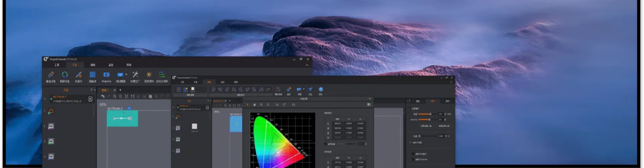Select port 2 icon in back window list

coord(51,126)
